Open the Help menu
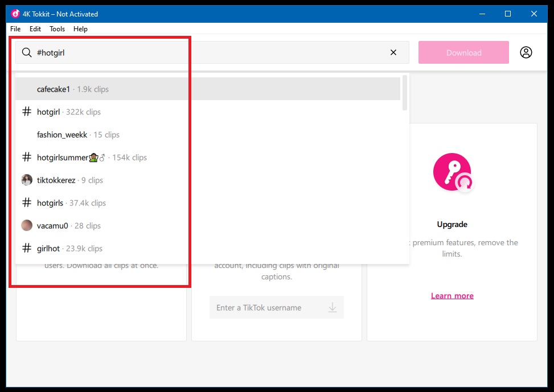Image resolution: width=554 pixels, height=392 pixels. tap(80, 29)
